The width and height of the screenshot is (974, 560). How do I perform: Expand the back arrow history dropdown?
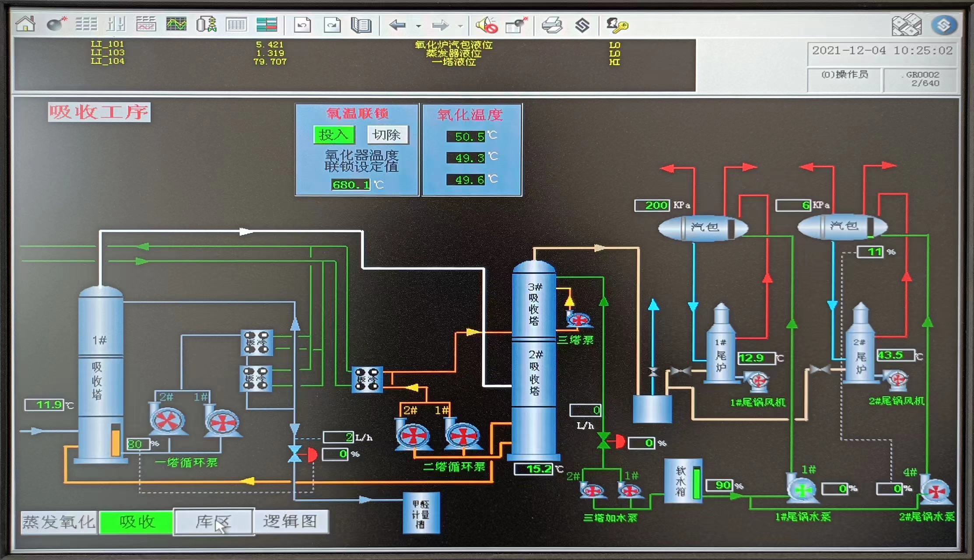tap(418, 26)
